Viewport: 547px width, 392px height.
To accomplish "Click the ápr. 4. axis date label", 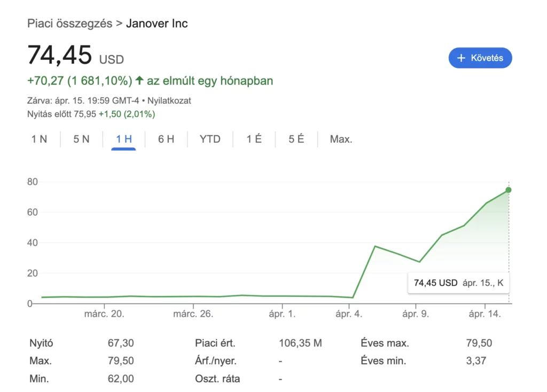I will pos(349,314).
